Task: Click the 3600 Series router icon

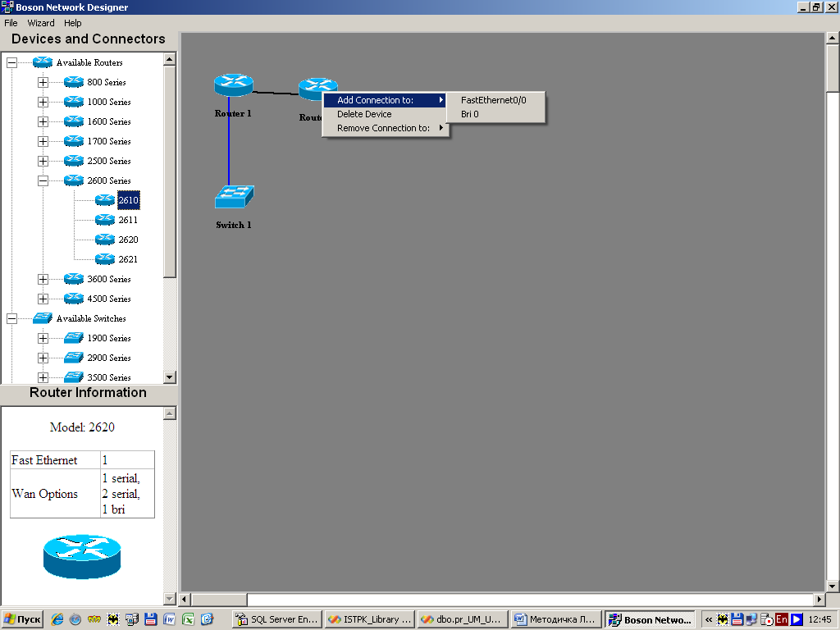Action: (74, 279)
